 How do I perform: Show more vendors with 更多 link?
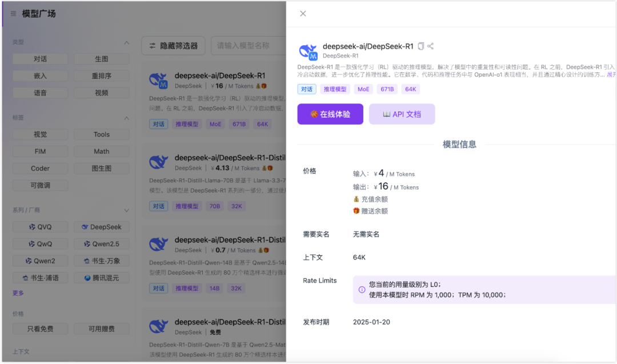click(x=18, y=293)
